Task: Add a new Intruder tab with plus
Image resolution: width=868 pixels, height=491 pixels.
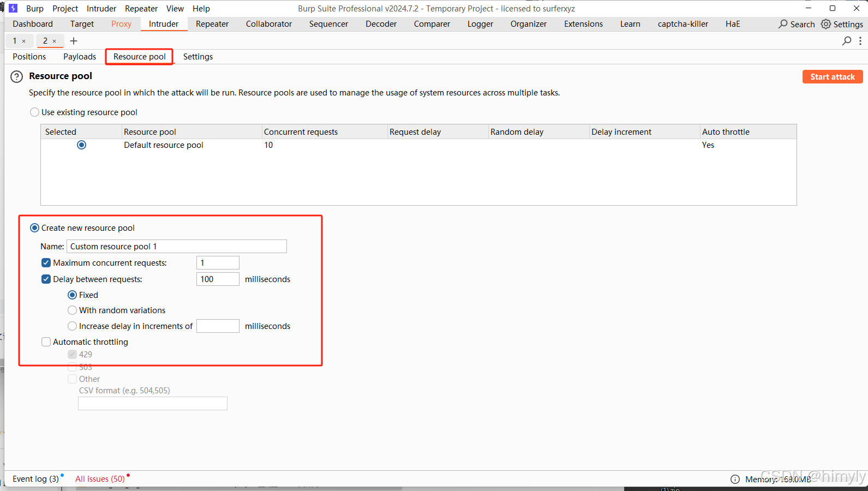Action: pyautogui.click(x=74, y=41)
